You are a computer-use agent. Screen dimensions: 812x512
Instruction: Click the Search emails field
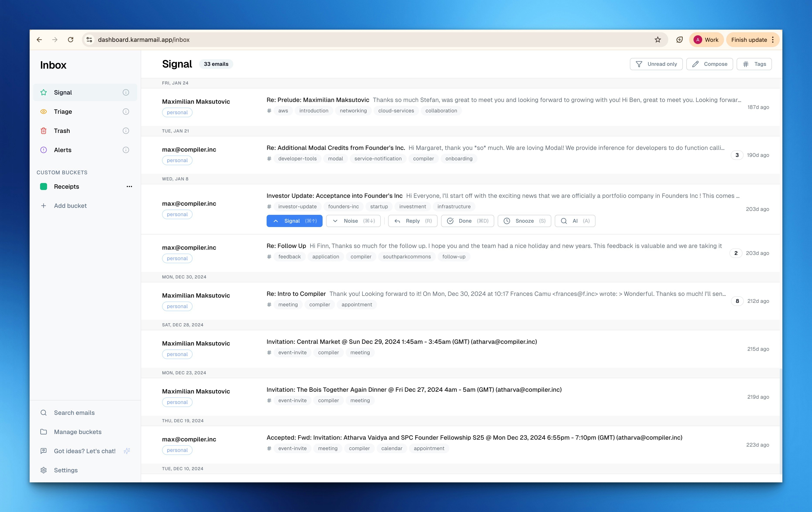[x=74, y=413]
